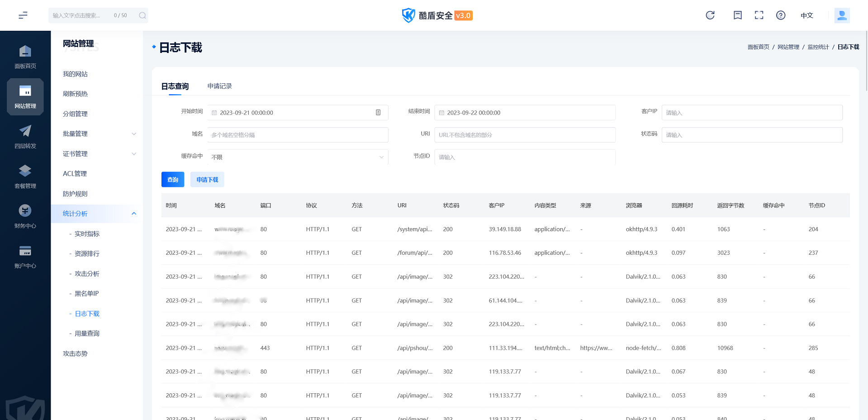Go to 面板首页 breadcrumb link
Image resolution: width=868 pixels, height=420 pixels.
758,47
